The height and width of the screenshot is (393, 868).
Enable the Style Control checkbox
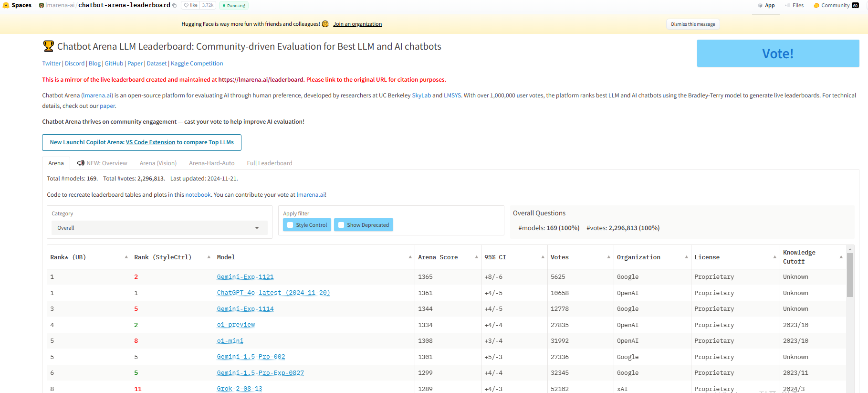(x=290, y=225)
